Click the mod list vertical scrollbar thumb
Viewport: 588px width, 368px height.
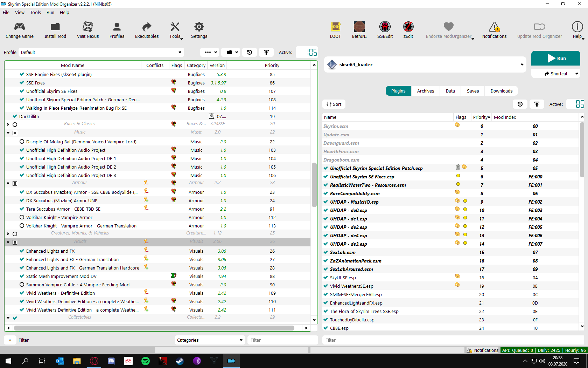click(x=314, y=185)
